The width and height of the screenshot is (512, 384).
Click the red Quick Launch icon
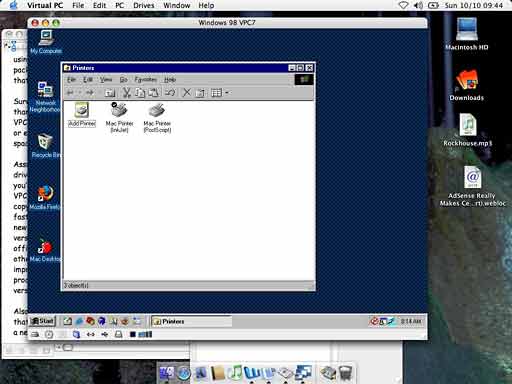pyautogui.click(x=90, y=321)
